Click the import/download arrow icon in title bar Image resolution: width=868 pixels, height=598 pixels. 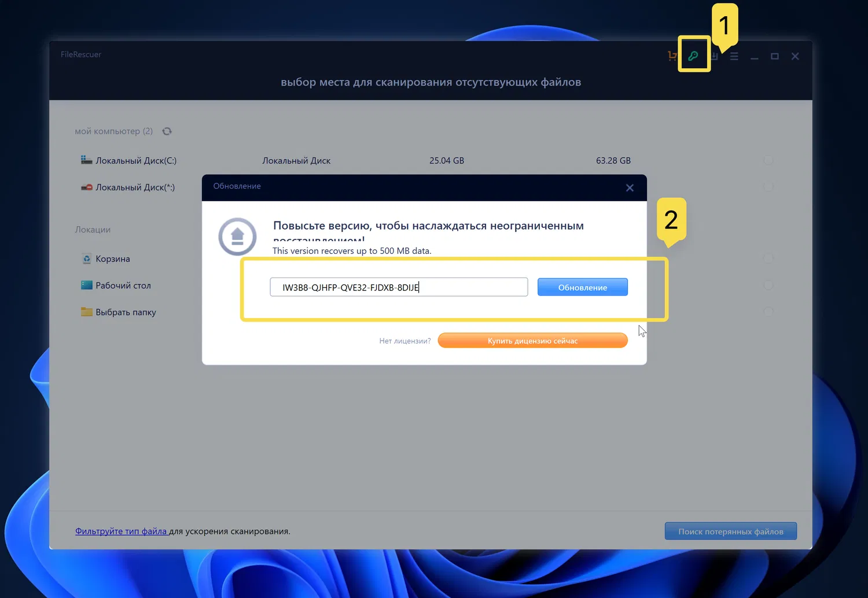[x=715, y=56]
